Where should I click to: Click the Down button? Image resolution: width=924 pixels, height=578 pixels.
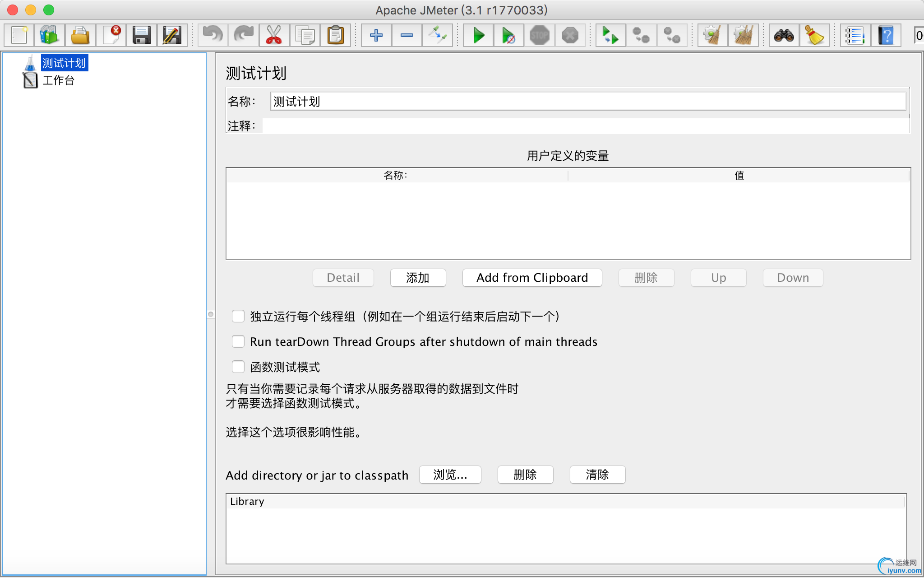tap(793, 278)
